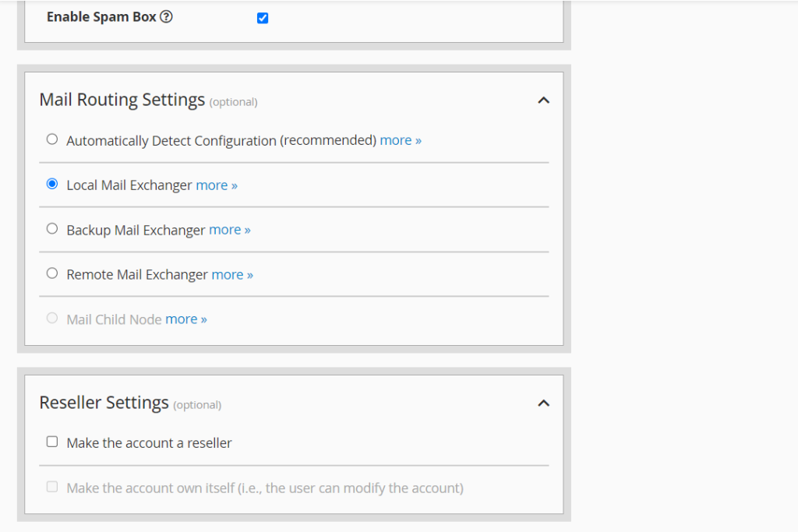Collapse the Mail Routing Settings section chevron

coord(544,100)
